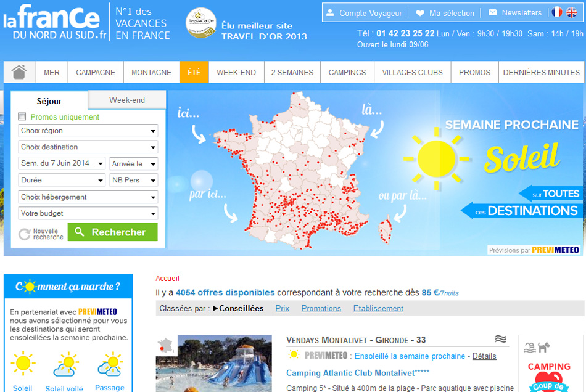Screen dimensions: 586x392
Task: Open the Previmeteo sun icon in listing
Action: pyautogui.click(x=294, y=354)
